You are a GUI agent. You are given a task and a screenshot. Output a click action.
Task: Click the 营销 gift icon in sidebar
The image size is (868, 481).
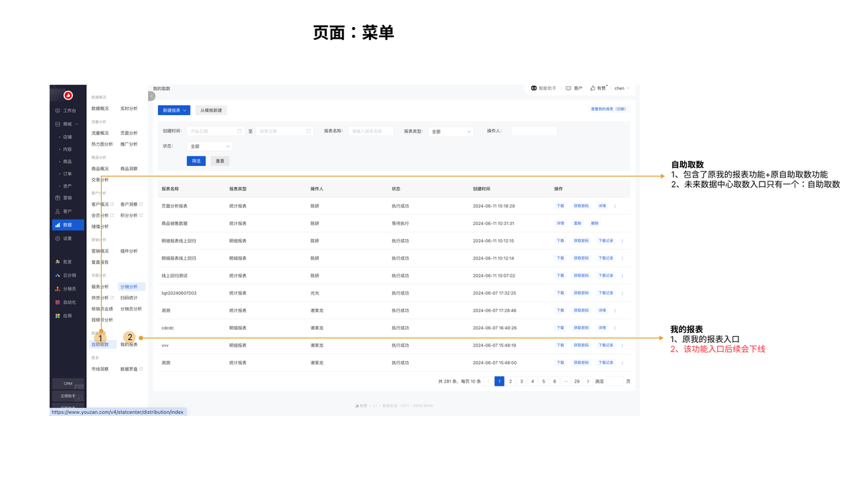tap(58, 198)
